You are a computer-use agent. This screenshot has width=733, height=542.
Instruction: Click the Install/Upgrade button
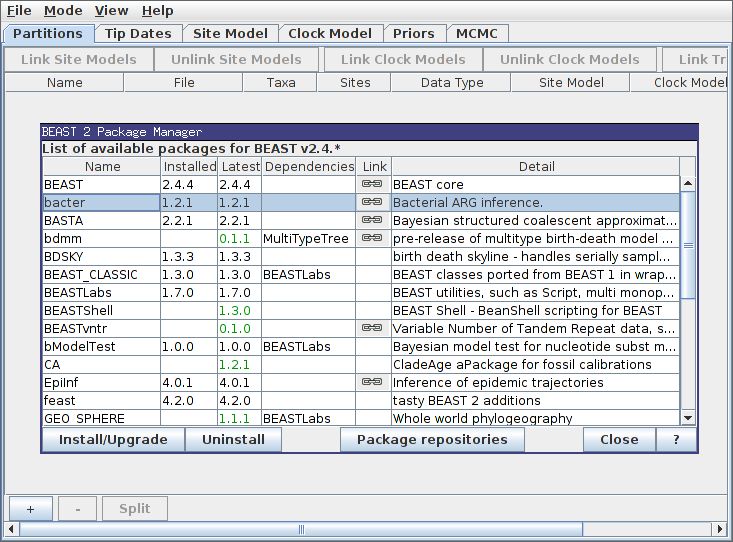tap(113, 440)
